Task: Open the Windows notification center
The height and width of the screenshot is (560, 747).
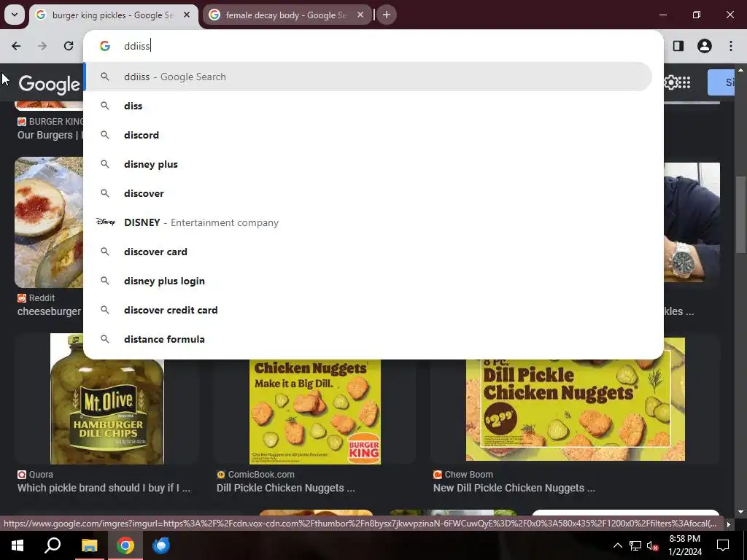Action: click(723, 545)
